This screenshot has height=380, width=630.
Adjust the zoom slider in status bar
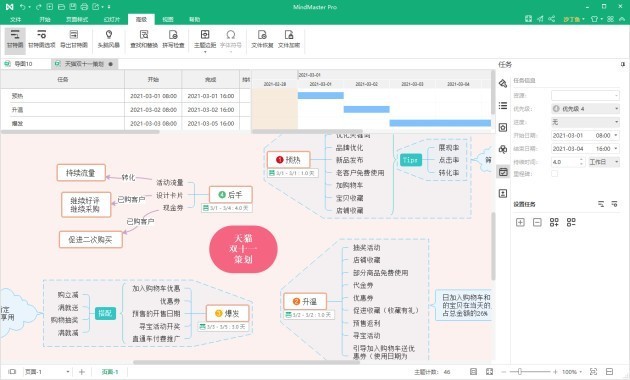520,372
